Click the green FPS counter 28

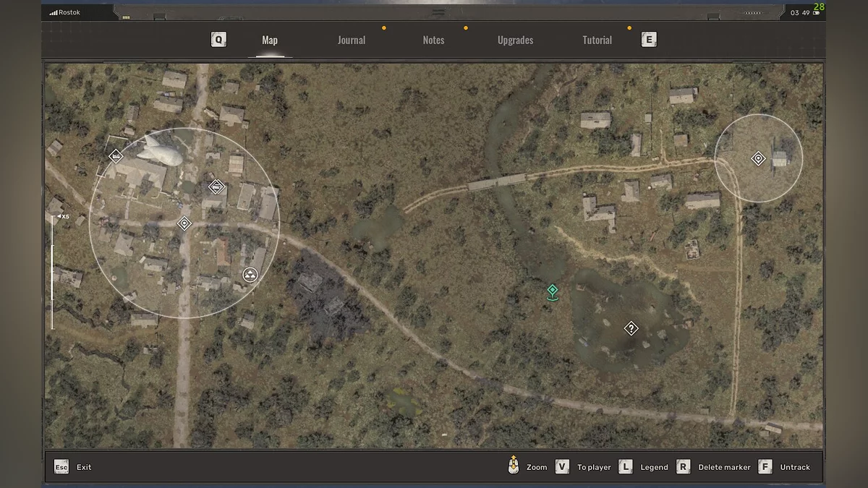coord(819,7)
